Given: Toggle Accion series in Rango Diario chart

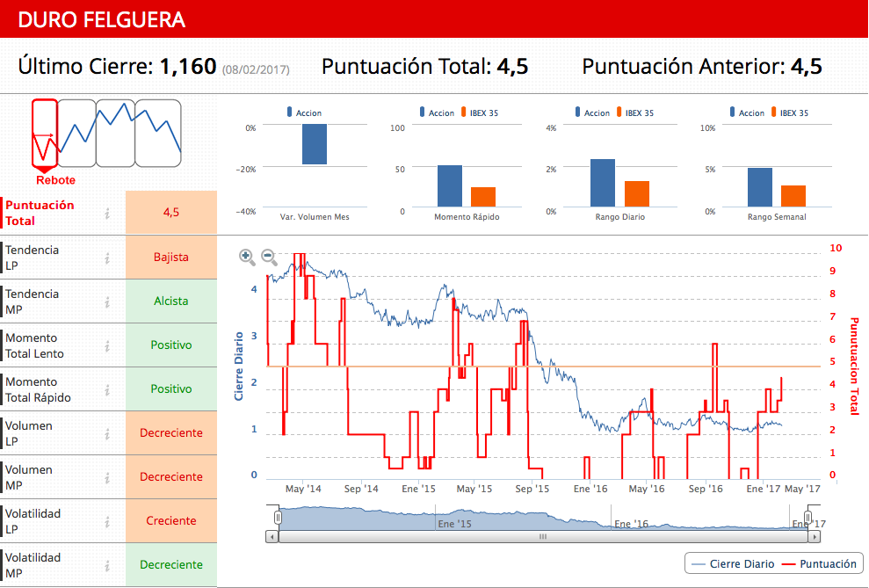Looking at the screenshot, I should tap(592, 113).
